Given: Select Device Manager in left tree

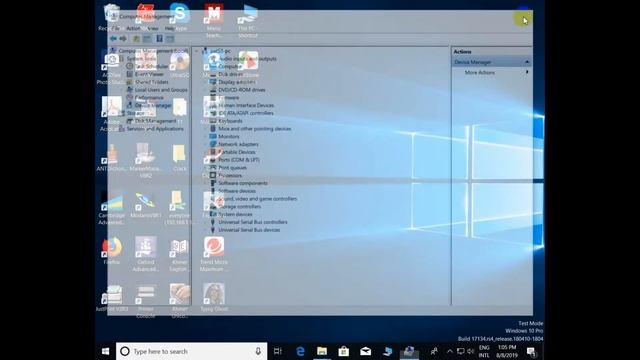Looking at the screenshot, I should click(x=153, y=105).
